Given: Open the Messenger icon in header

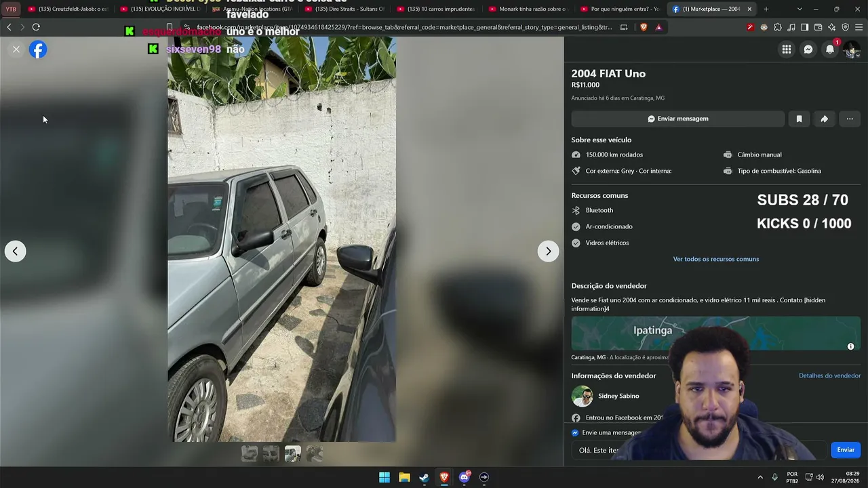Looking at the screenshot, I should tap(808, 49).
